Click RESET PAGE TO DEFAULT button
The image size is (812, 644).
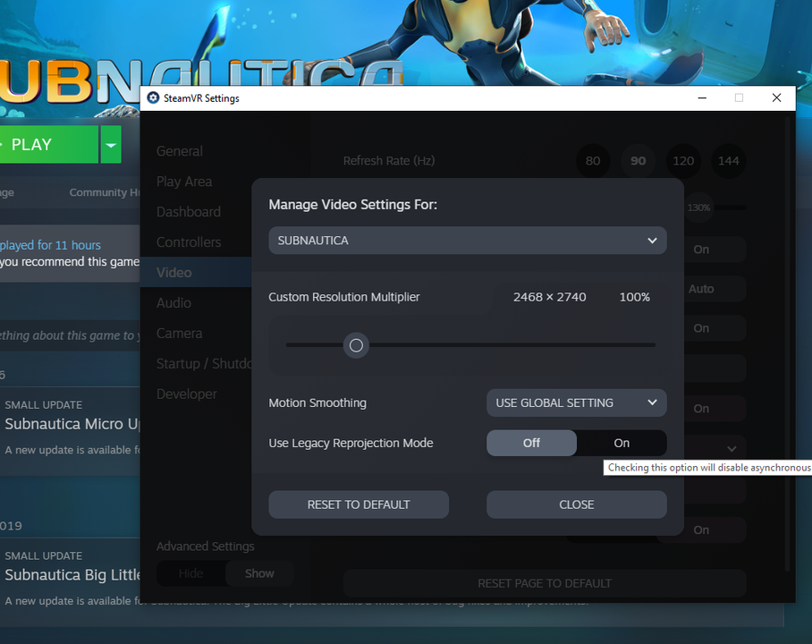point(545,583)
